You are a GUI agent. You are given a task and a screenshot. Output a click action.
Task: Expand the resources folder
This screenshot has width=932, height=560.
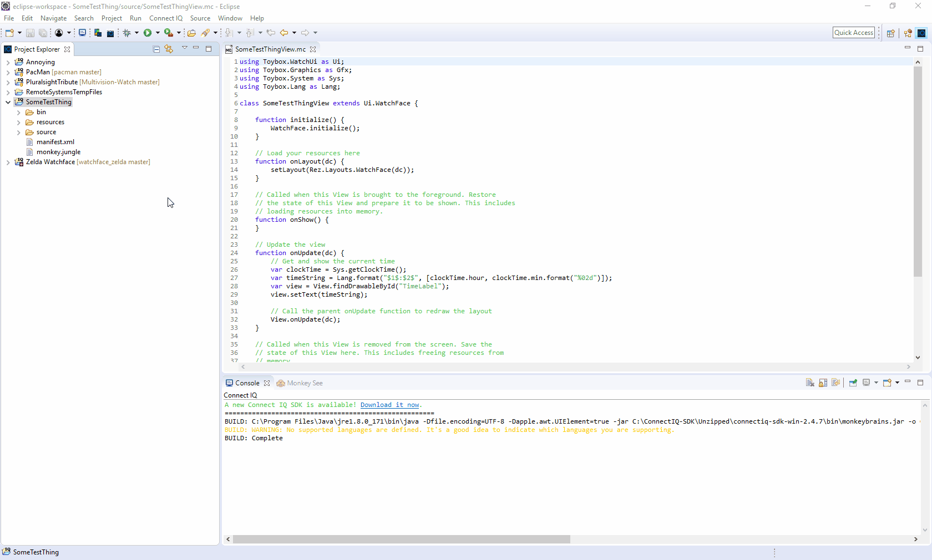(x=18, y=122)
